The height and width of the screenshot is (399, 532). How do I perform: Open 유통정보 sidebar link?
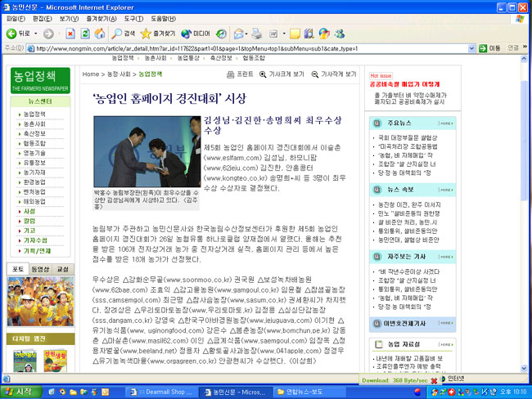[34, 163]
